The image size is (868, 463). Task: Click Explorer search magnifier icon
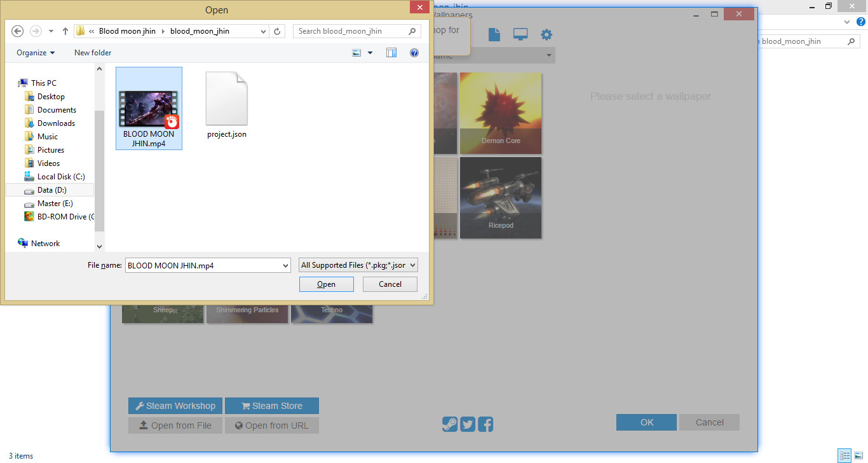(851, 41)
